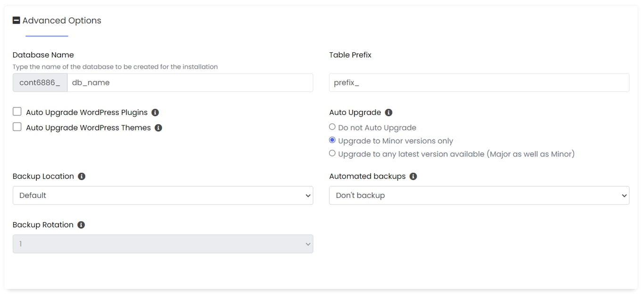Click inside the db_name input field
The image size is (644, 295).
pos(189,82)
